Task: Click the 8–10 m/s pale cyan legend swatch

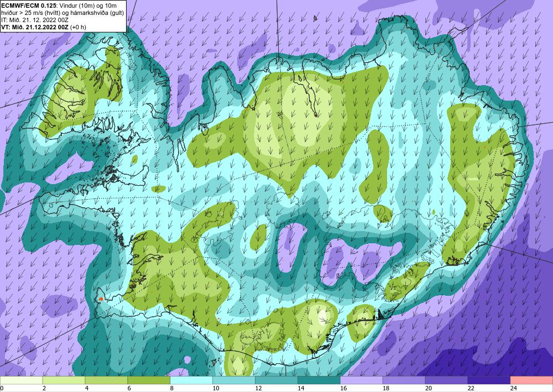Action: (x=191, y=381)
